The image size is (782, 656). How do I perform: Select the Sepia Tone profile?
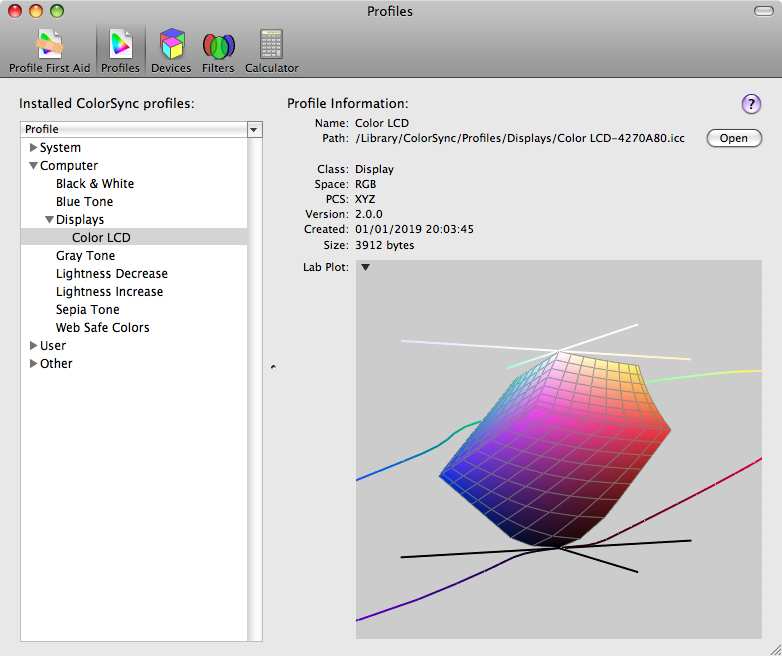87,309
